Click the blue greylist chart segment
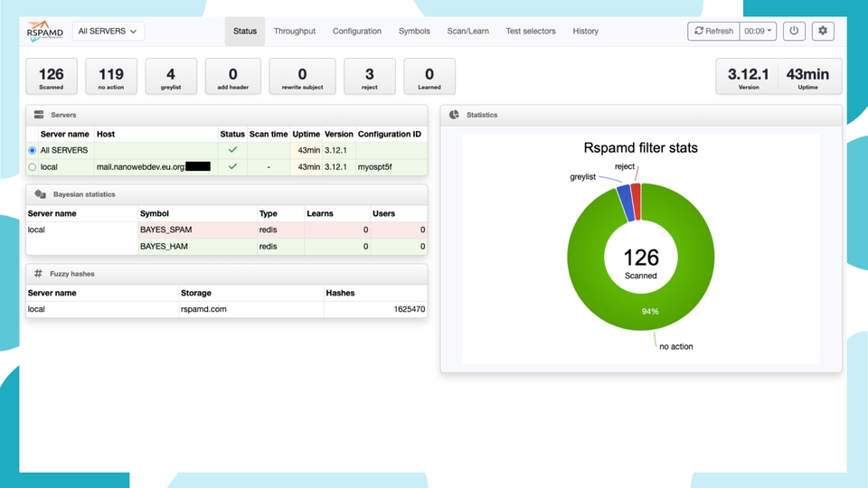Viewport: 868px width, 488px height. (x=626, y=202)
